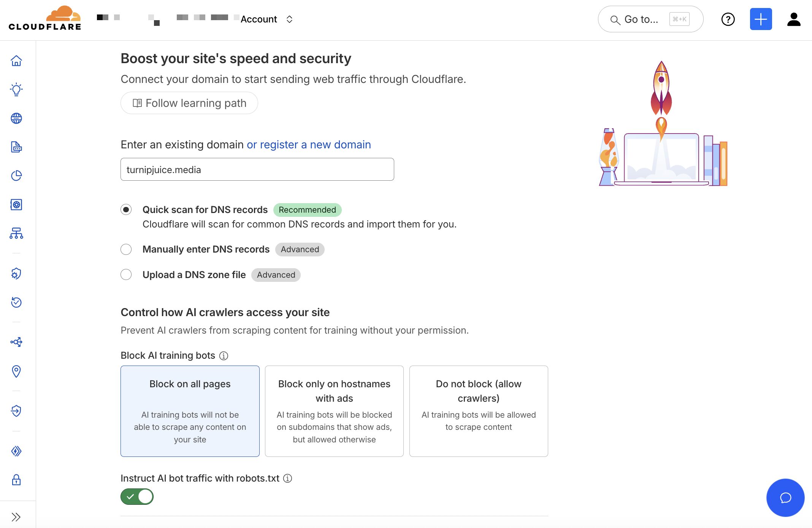Click the Follow learning path button

pos(189,103)
